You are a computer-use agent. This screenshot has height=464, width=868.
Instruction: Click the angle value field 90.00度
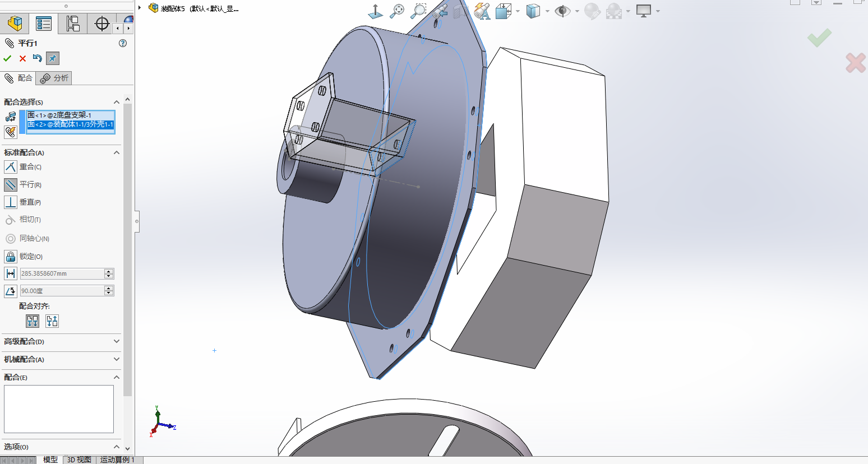(62, 291)
